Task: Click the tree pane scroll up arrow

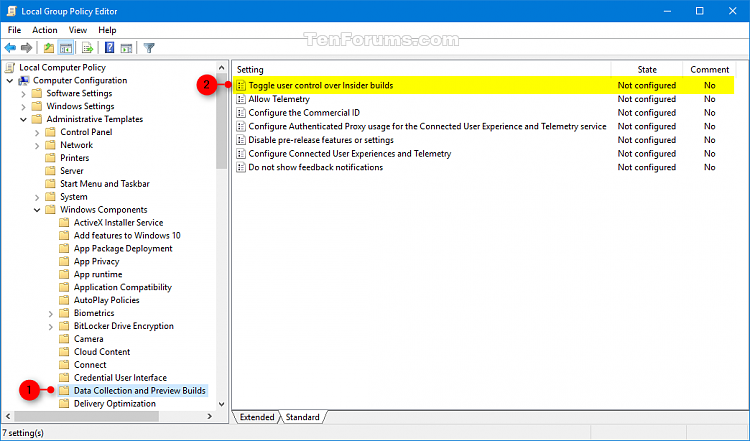Action: tap(221, 67)
